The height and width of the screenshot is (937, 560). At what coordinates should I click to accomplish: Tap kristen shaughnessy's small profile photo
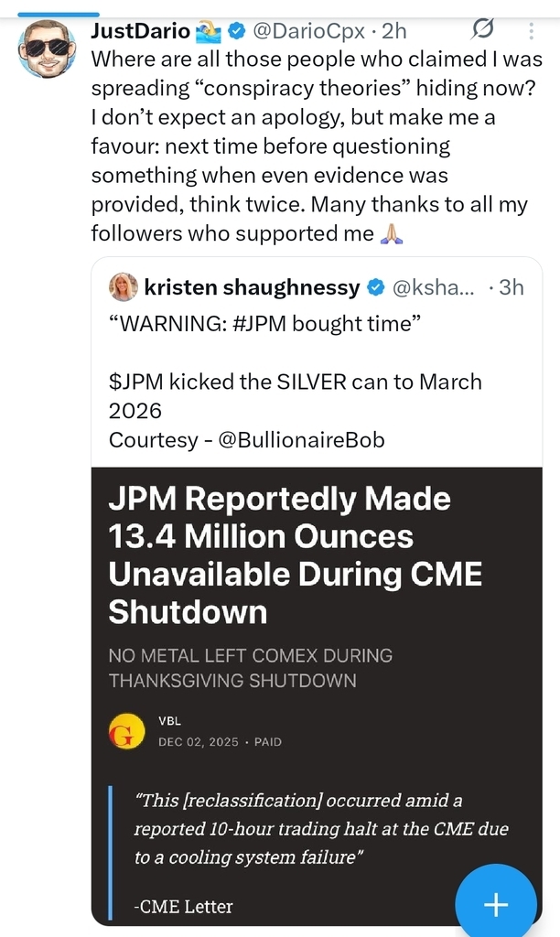pyautogui.click(x=123, y=287)
